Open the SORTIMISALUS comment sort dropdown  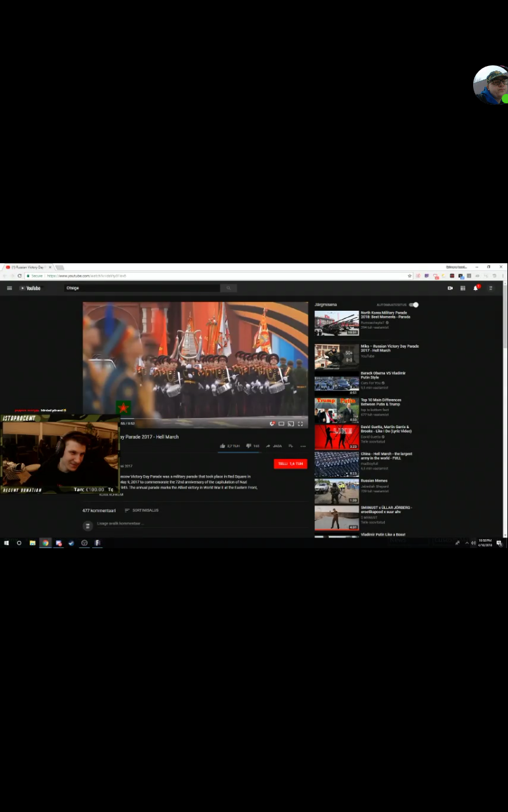click(x=142, y=511)
